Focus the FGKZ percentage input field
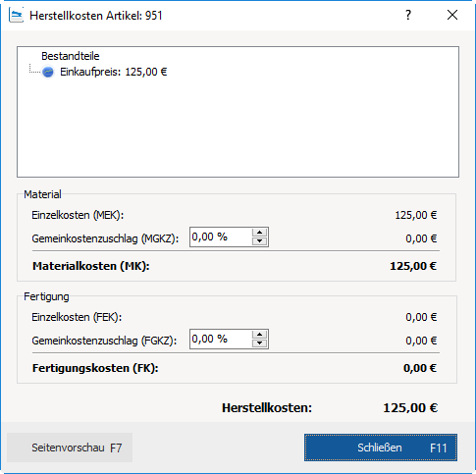Viewport: 476px width, 474px height. 221,339
